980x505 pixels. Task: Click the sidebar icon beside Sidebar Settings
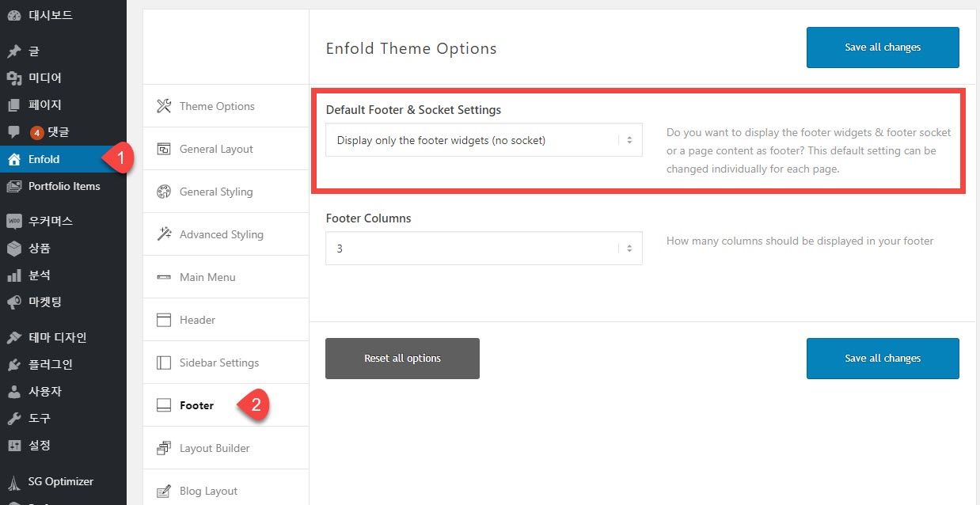click(x=164, y=363)
